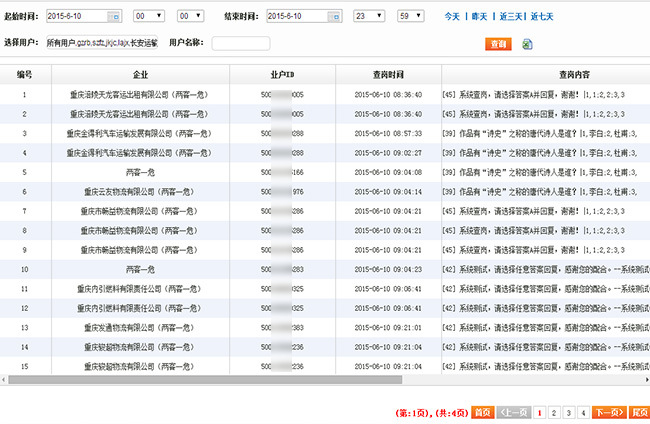Viewport: 650px width, 424px height.
Task: Click row number 15 cell
Action: point(24,366)
